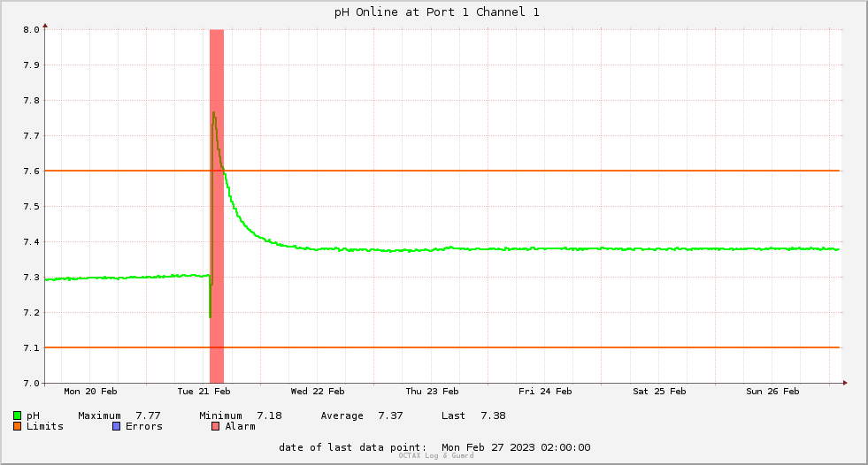Screen dimensions: 868x465
Task: Select the 'Wed 22 Feb' axis label
Action: (318, 392)
